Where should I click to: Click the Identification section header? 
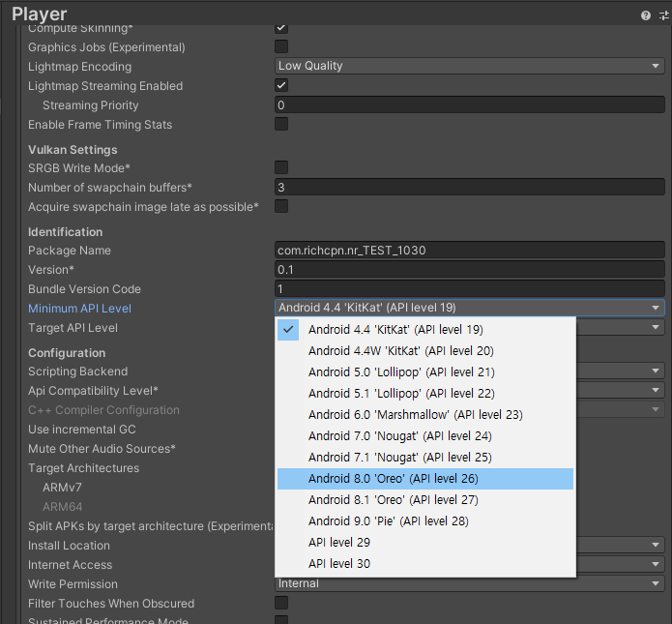click(65, 232)
